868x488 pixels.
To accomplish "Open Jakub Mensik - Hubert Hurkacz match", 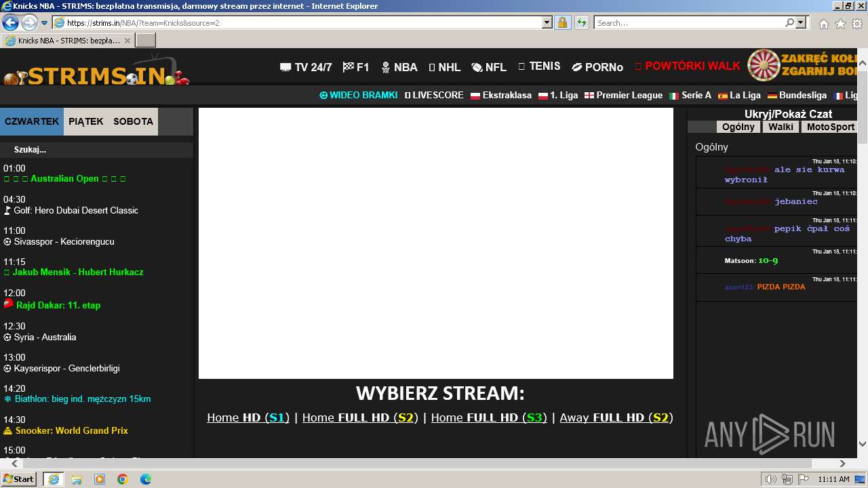I will pyautogui.click(x=73, y=272).
